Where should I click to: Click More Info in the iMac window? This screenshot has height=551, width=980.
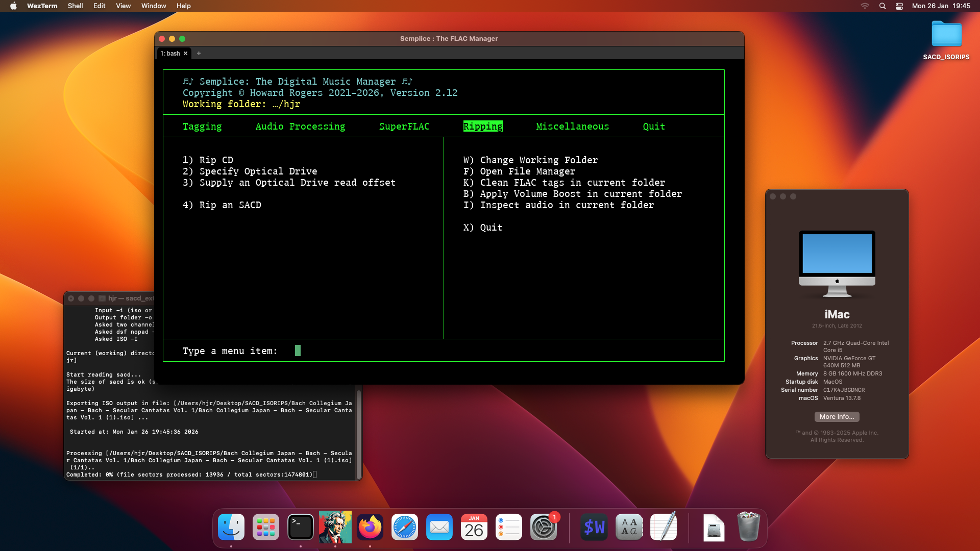click(x=836, y=417)
